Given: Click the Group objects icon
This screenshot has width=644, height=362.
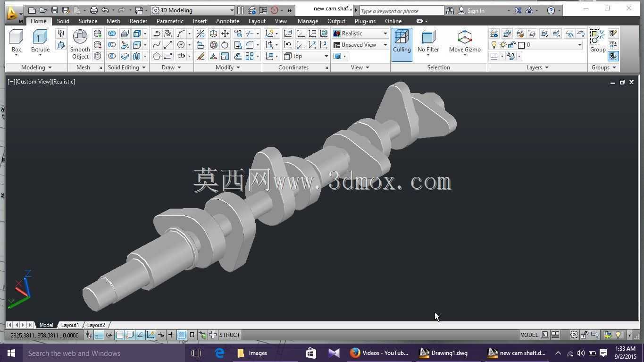Looking at the screenshot, I should pyautogui.click(x=598, y=41).
